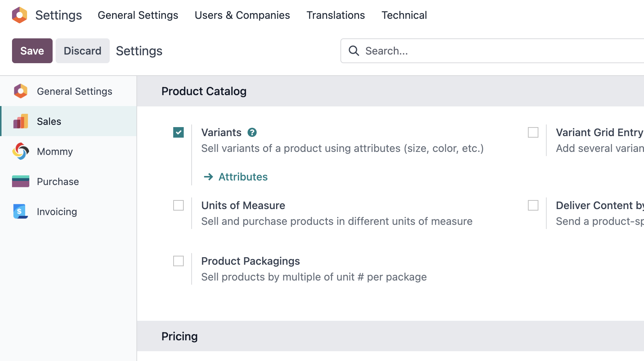The image size is (644, 361).
Task: Open General Settings top menu
Action: pos(138,15)
